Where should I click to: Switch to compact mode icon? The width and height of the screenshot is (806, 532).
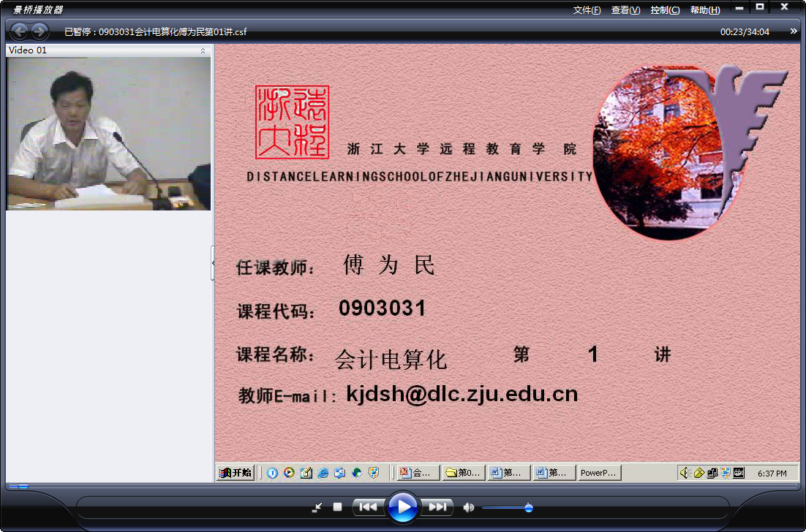[317, 507]
